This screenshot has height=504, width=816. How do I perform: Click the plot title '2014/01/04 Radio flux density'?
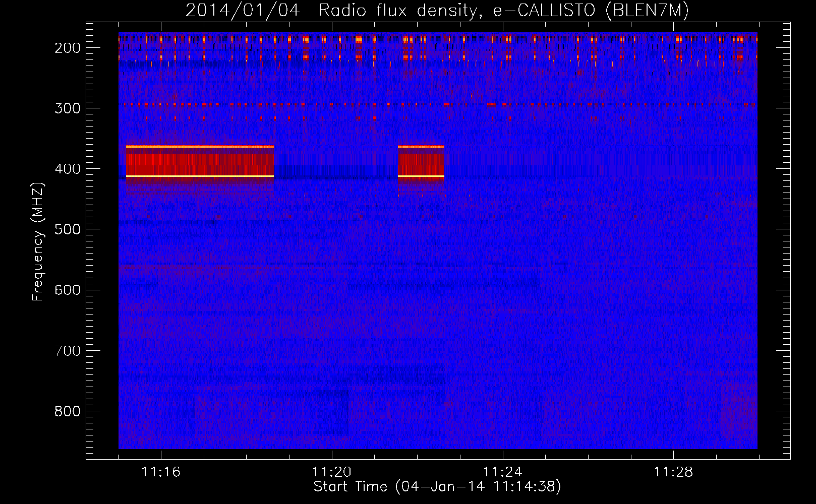[x=437, y=10]
